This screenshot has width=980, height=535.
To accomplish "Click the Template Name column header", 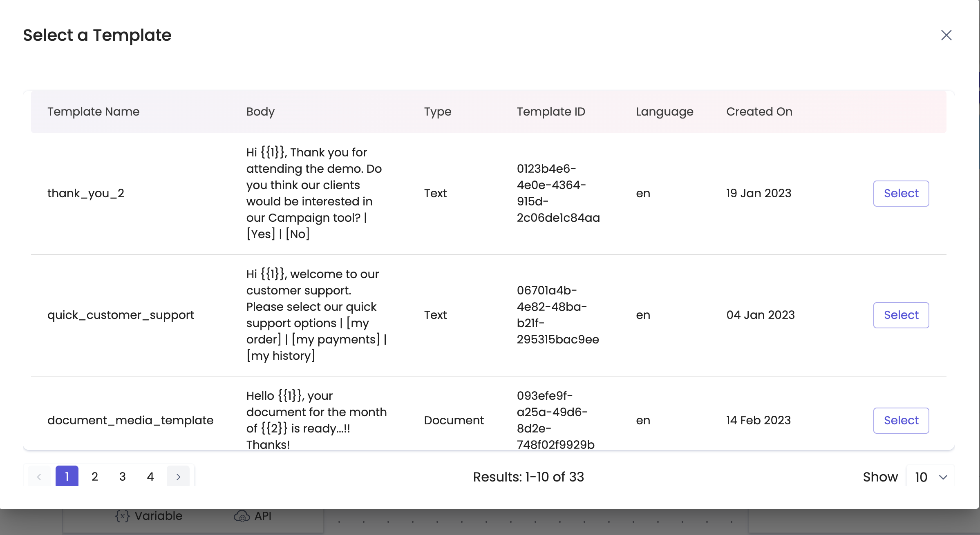I will [x=93, y=111].
